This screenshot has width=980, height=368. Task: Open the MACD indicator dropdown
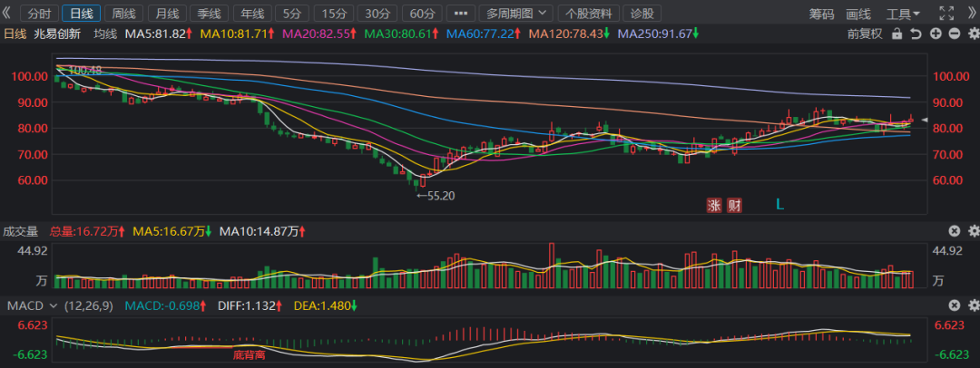tap(33, 305)
